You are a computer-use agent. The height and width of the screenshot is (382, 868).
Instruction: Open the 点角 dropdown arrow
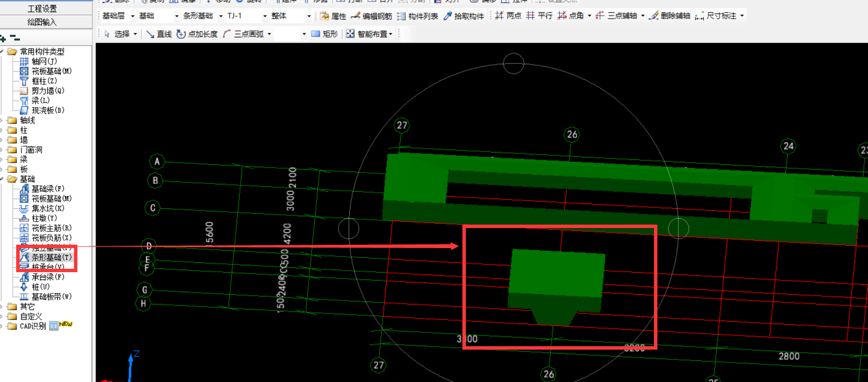pyautogui.click(x=589, y=16)
